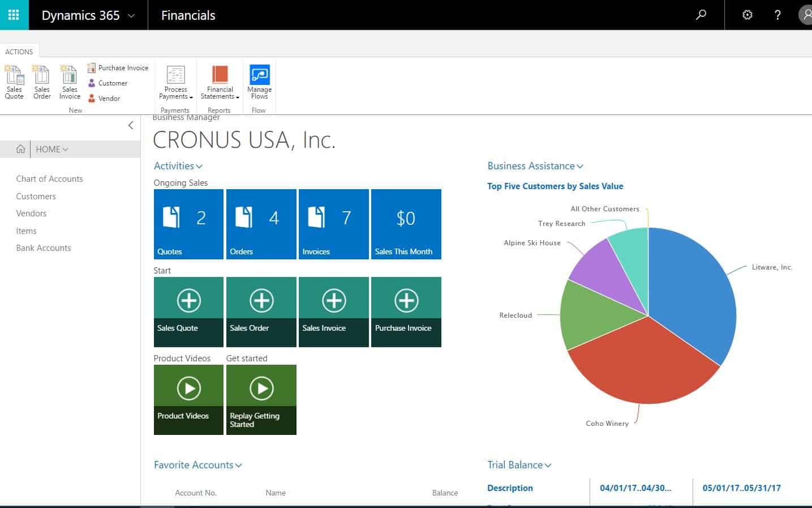This screenshot has width=812, height=508.
Task: Click the search magnifier icon
Action: click(x=701, y=15)
